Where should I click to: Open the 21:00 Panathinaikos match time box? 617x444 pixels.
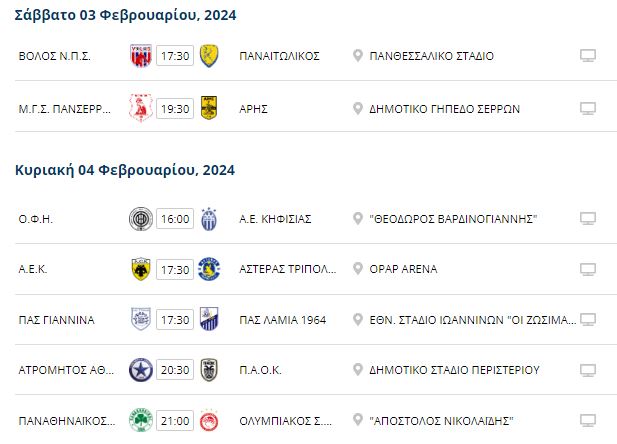click(x=175, y=421)
